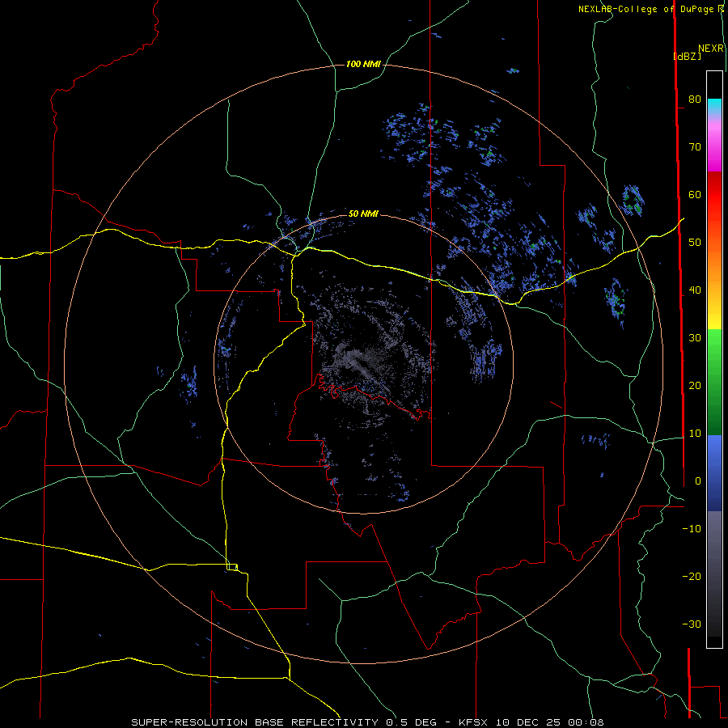Screen dimensions: 728x728
Task: Click the "00:08" timestamp in caption
Action: [x=587, y=722]
